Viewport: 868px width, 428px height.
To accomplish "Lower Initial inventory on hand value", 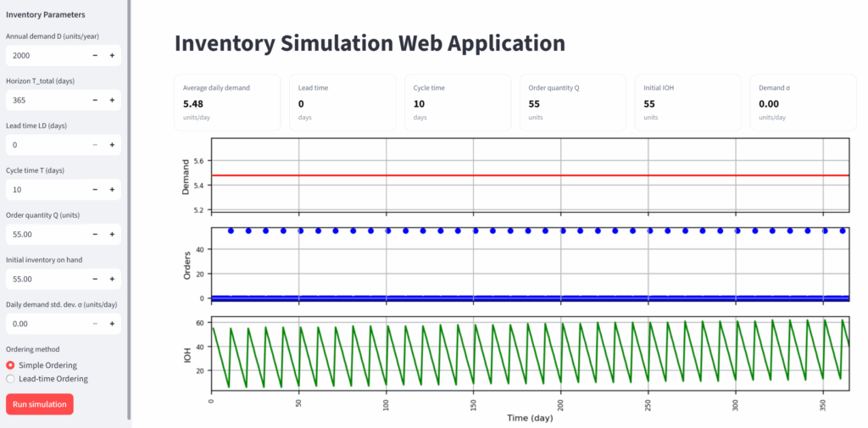I will tap(95, 279).
